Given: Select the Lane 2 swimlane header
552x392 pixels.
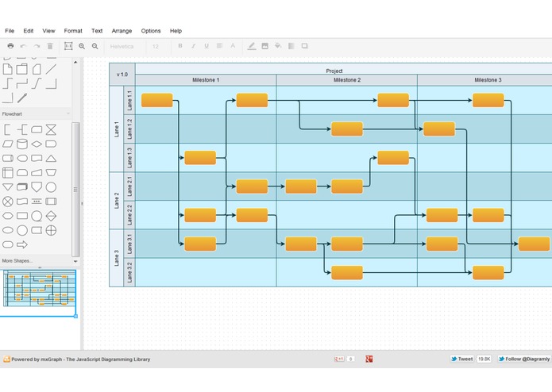Looking at the screenshot, I should 117,201.
